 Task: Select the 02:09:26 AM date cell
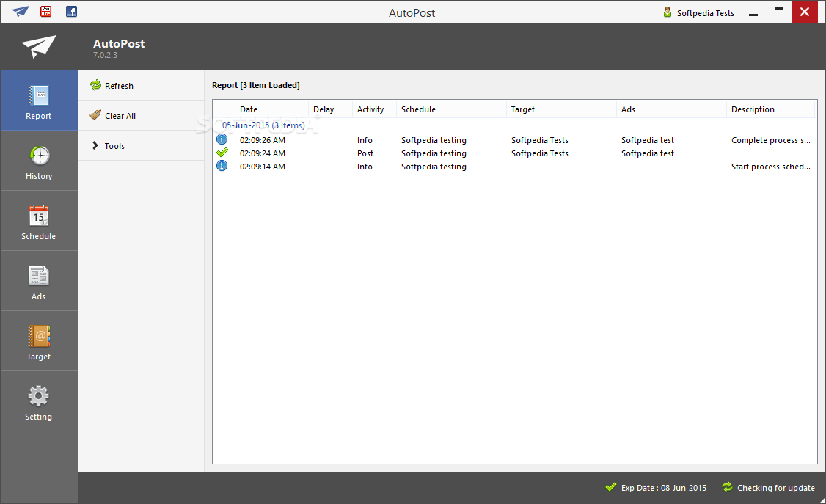pos(263,140)
